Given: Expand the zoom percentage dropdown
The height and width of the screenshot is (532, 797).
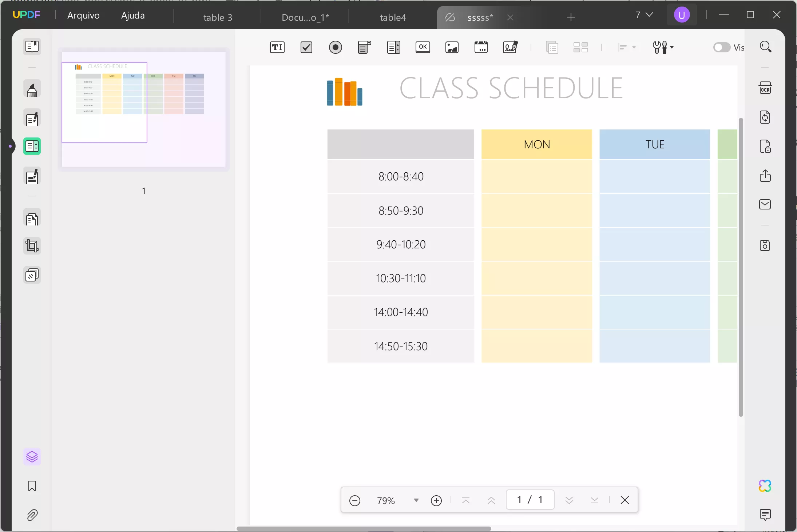Looking at the screenshot, I should 416,500.
